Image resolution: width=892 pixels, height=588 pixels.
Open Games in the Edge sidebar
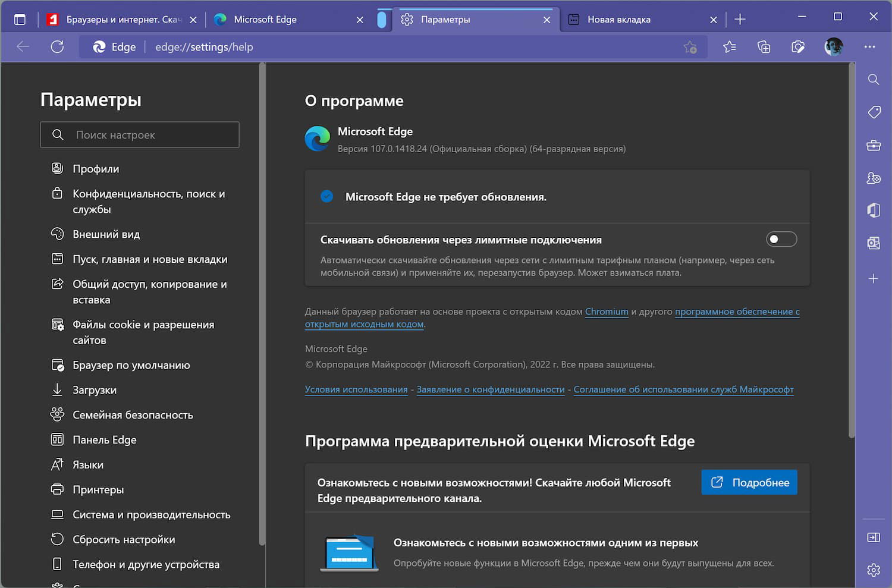point(874,178)
